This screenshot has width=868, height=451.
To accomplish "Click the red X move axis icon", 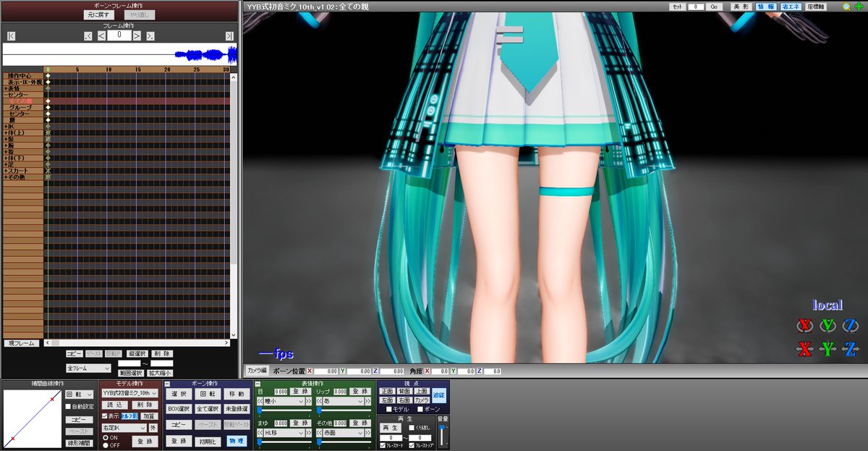I will pos(805,349).
